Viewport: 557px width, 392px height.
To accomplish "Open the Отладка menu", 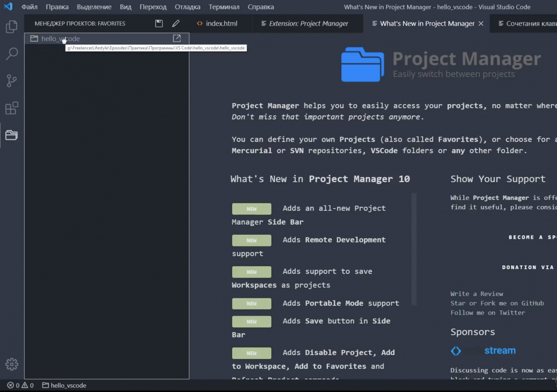I will tap(187, 7).
